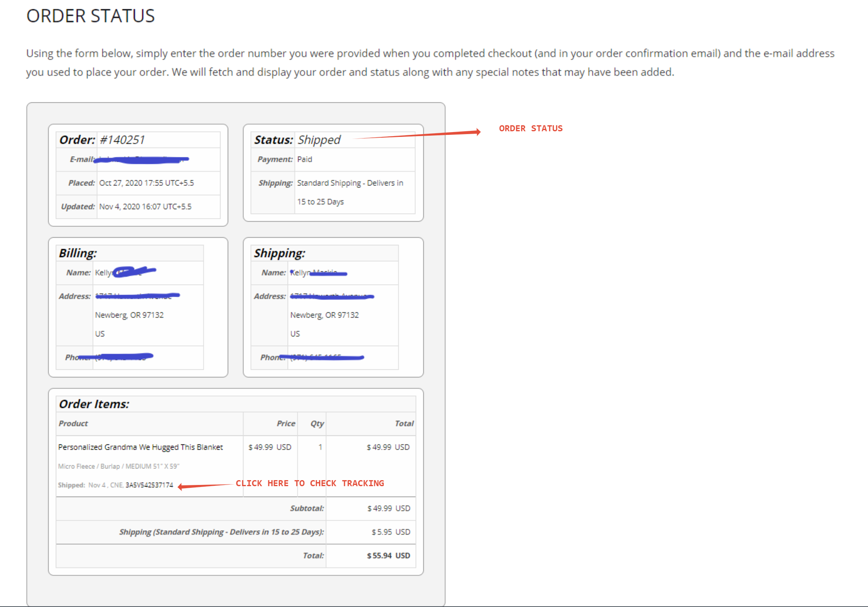This screenshot has height=607, width=868.
Task: Click the Product column header
Action: tap(73, 424)
